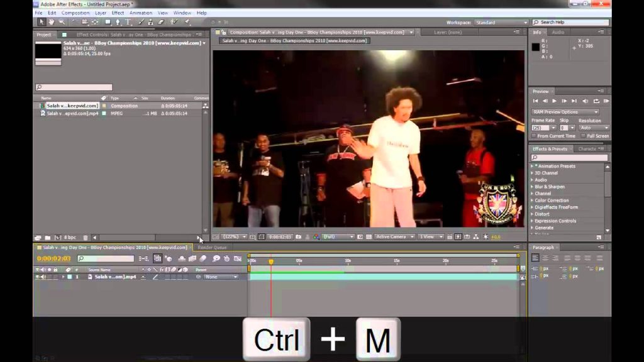
Task: Enable the From Current Time checkbox
Action: 534,136
